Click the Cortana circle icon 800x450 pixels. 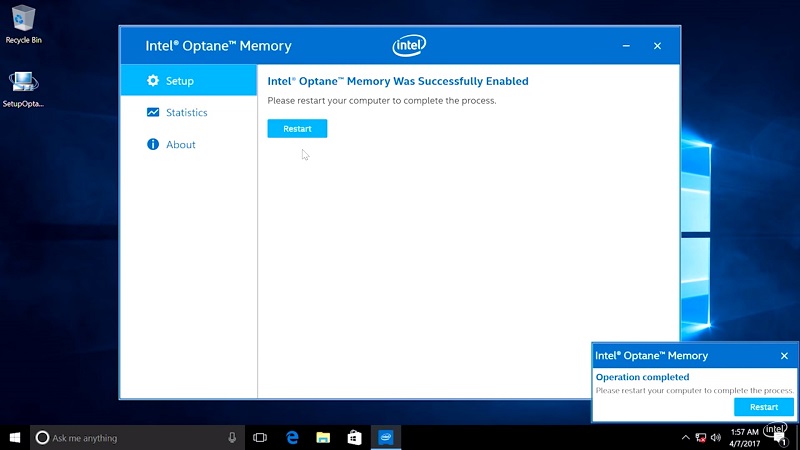[42, 438]
